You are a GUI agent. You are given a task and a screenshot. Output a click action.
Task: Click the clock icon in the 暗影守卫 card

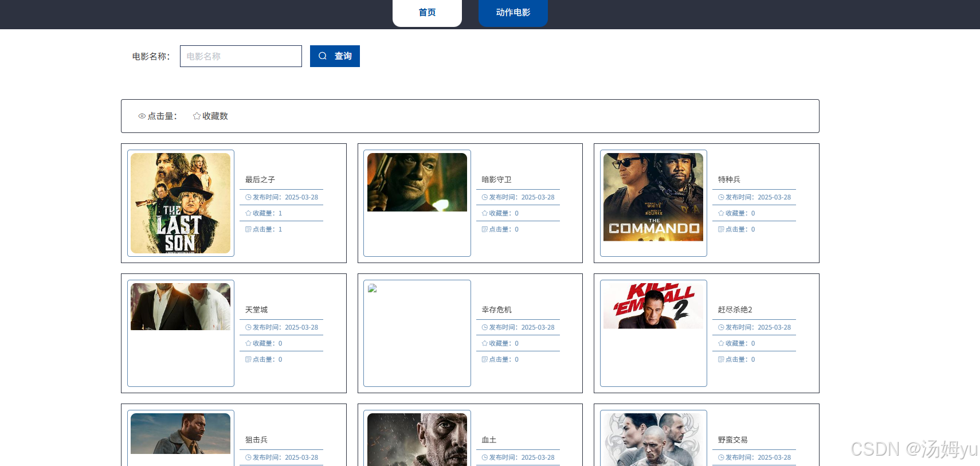484,197
